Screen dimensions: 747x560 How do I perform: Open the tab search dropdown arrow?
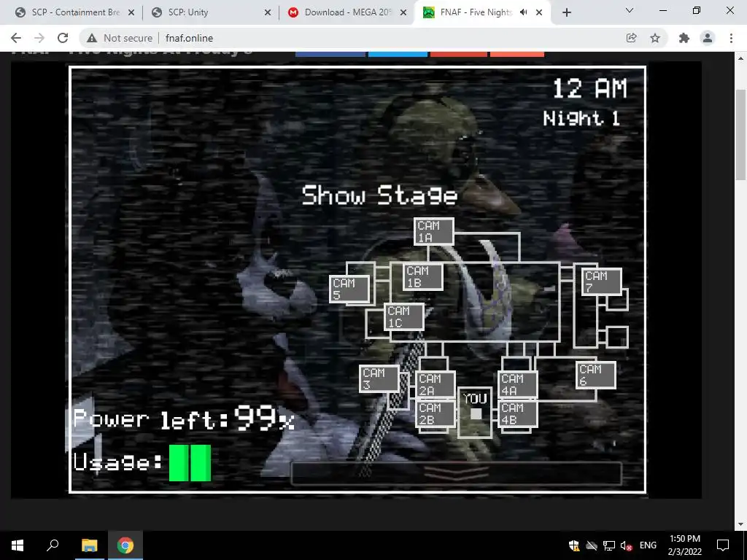pos(630,10)
